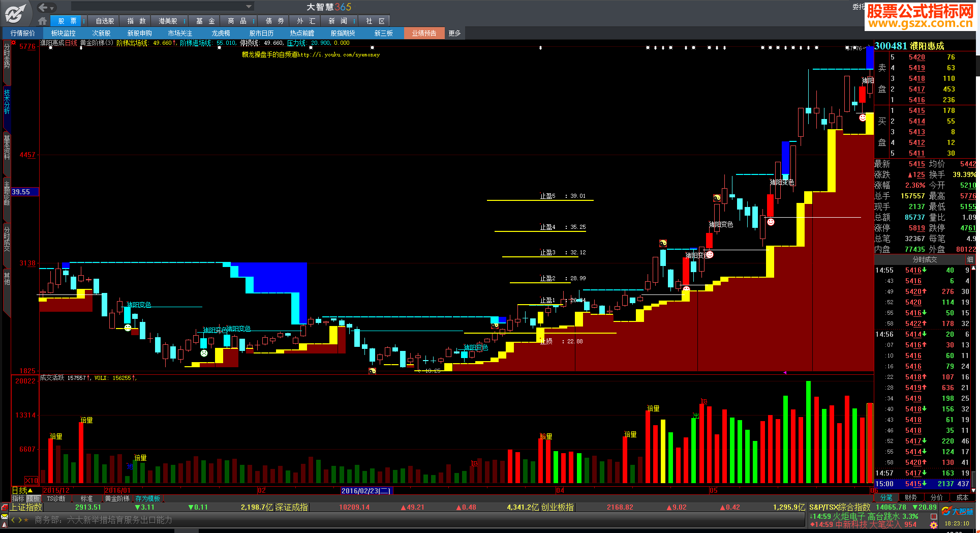The height and width of the screenshot is (533, 980).
Task: Open the 新闻 menu
Action: tap(338, 21)
